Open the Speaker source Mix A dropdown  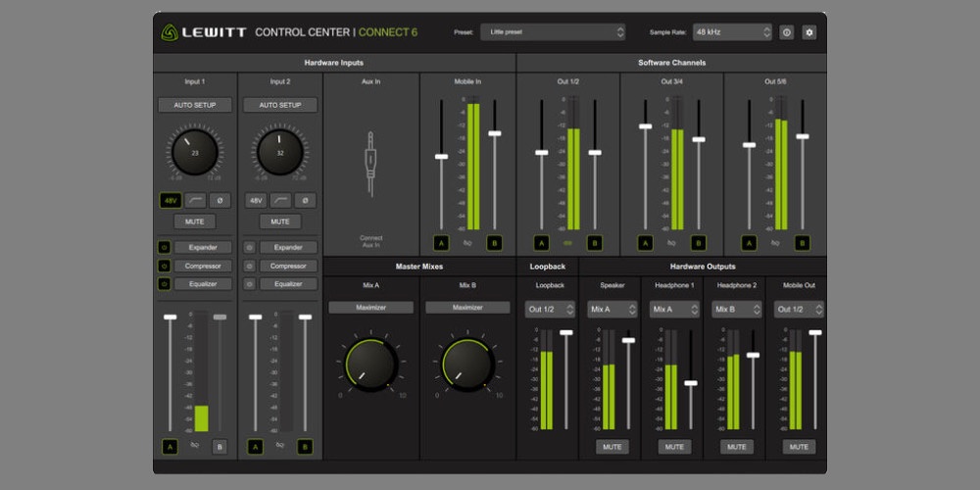point(612,309)
